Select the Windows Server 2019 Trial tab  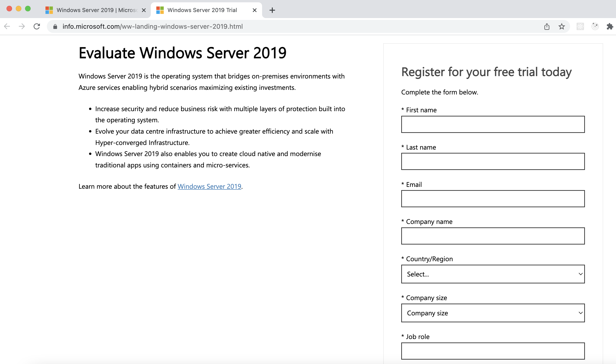(x=202, y=10)
